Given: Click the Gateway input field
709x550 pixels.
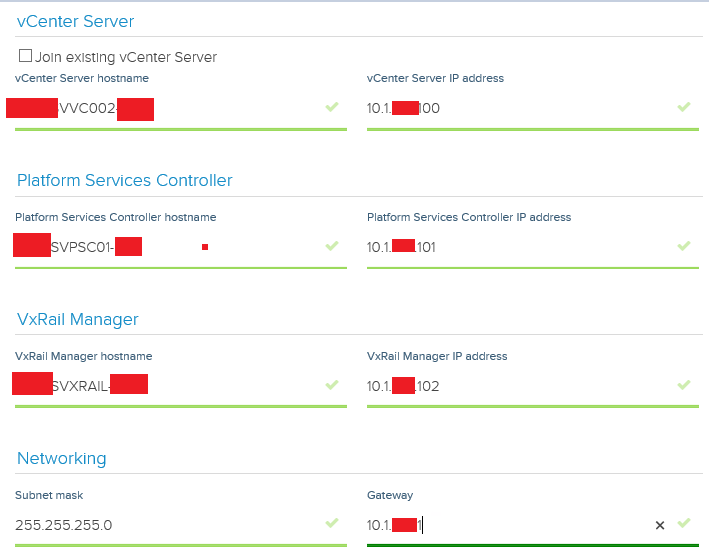Looking at the screenshot, I should (533, 525).
